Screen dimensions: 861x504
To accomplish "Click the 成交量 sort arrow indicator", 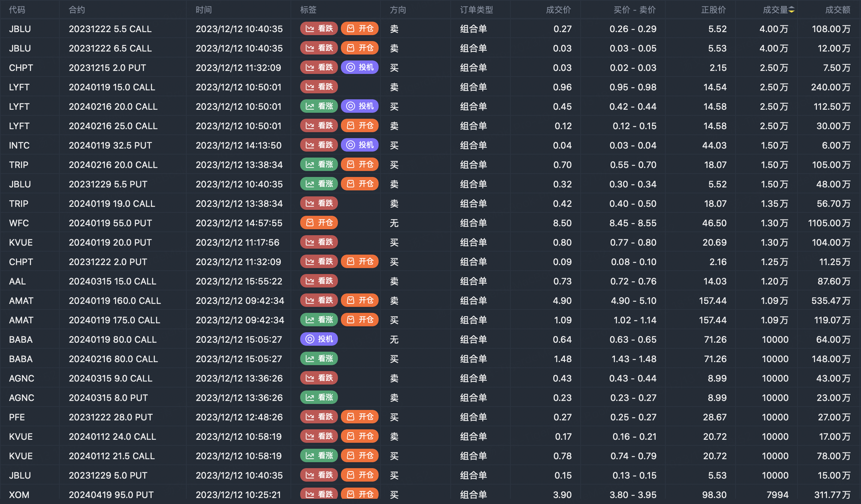I will pyautogui.click(x=792, y=10).
